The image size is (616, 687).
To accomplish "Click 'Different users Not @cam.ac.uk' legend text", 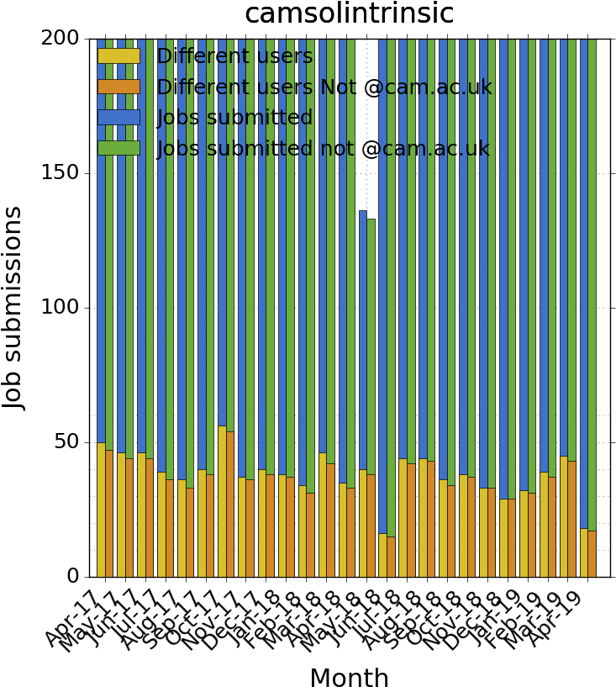I will [x=324, y=87].
